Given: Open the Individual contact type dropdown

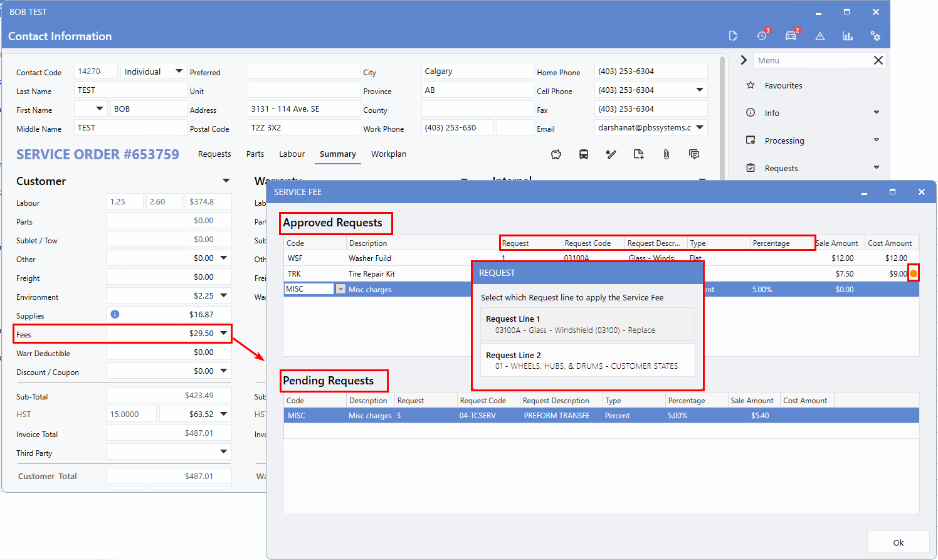Looking at the screenshot, I should [x=179, y=71].
